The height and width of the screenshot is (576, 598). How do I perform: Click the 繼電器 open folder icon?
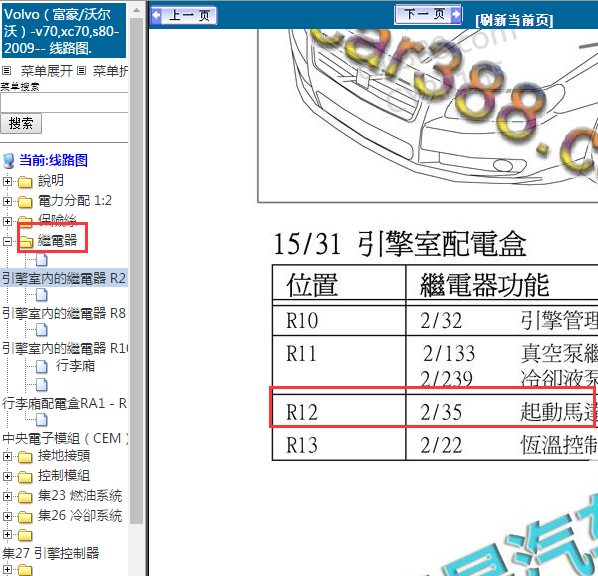pyautogui.click(x=26, y=241)
